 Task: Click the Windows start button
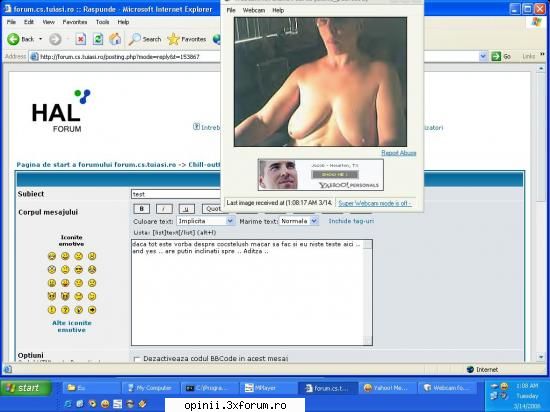coord(26,388)
